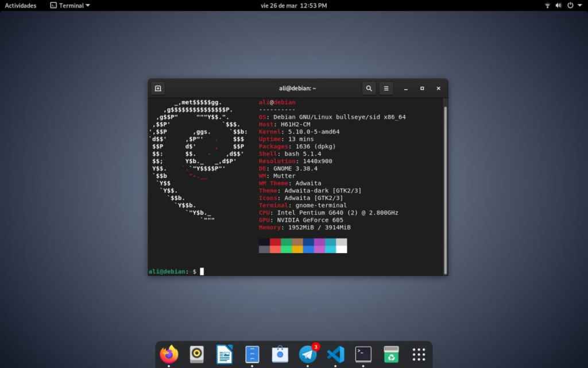
Task: Launch Firefox from the dock
Action: [169, 354]
